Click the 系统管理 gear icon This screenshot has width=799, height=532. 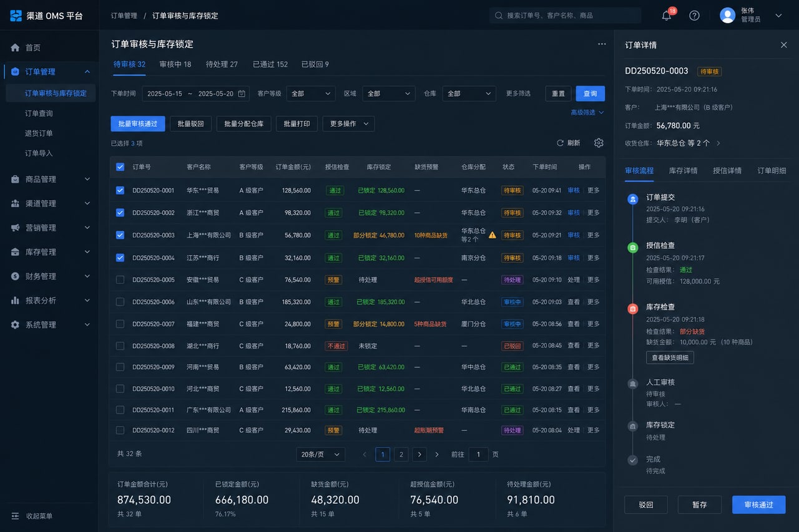[x=16, y=325]
